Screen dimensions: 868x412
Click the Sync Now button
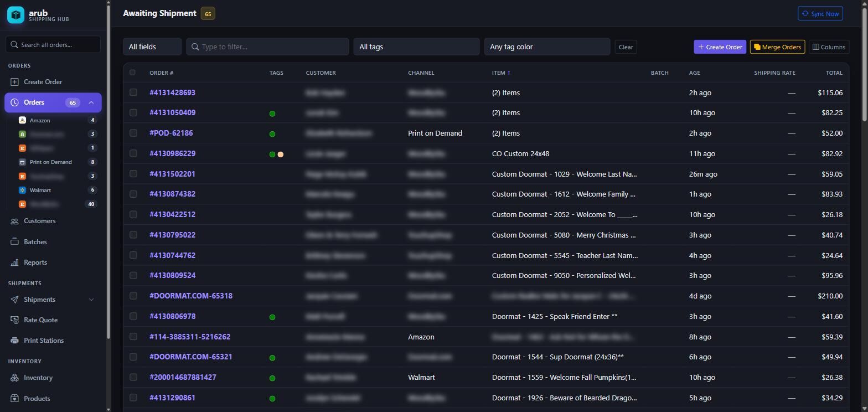tap(820, 14)
